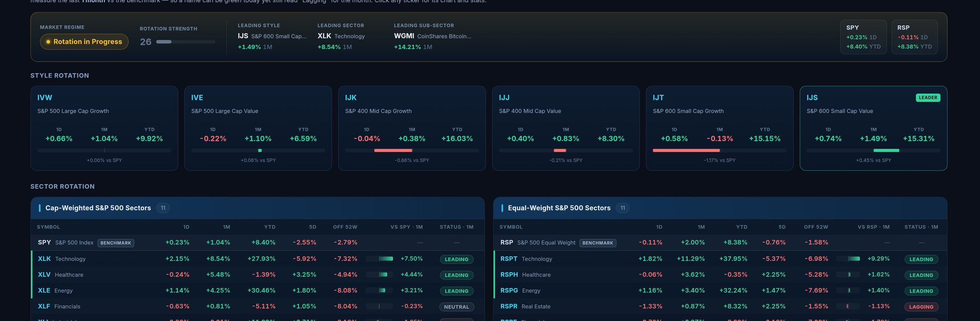Click the LEADING status badge for XLV
Screen dimensions: 980x321
pos(457,275)
